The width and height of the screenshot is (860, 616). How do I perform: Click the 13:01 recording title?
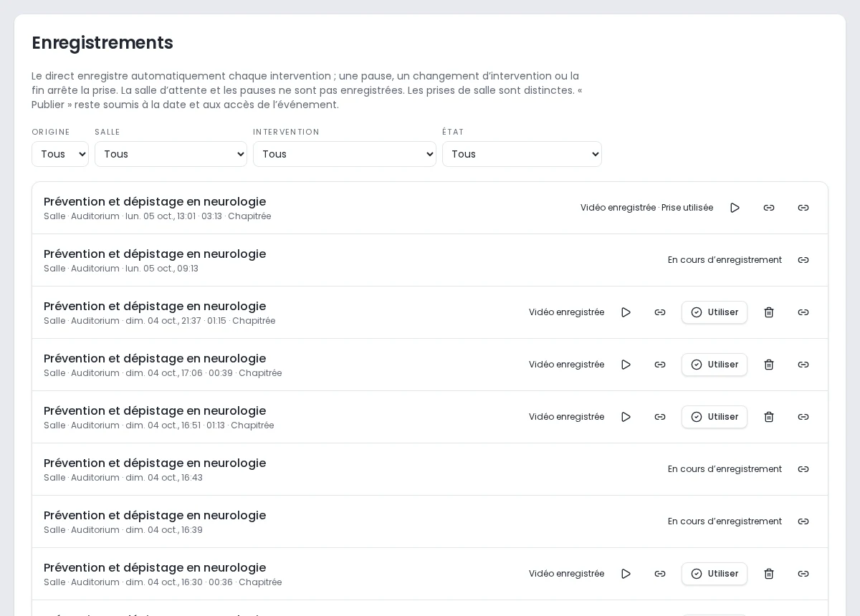pos(155,201)
